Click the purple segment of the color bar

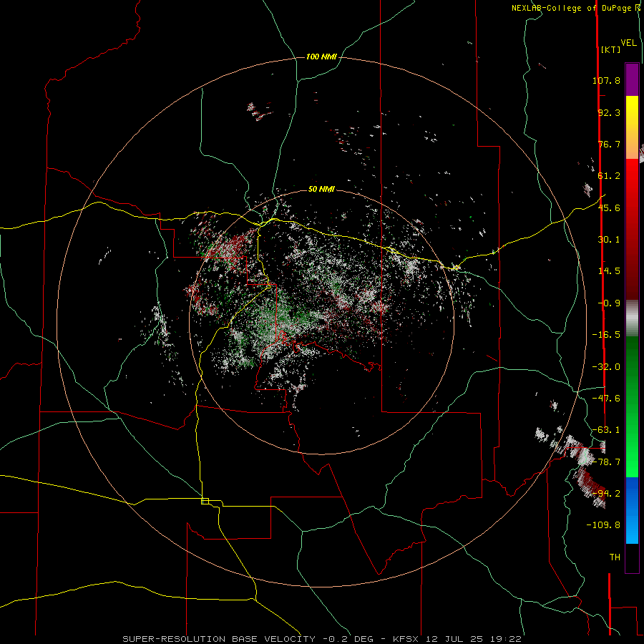632,80
